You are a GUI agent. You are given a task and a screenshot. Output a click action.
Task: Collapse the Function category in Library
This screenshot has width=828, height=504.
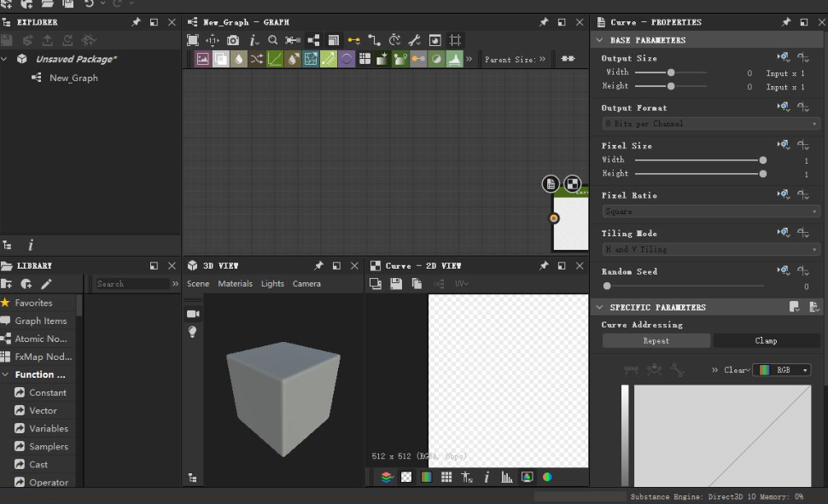pos(5,374)
